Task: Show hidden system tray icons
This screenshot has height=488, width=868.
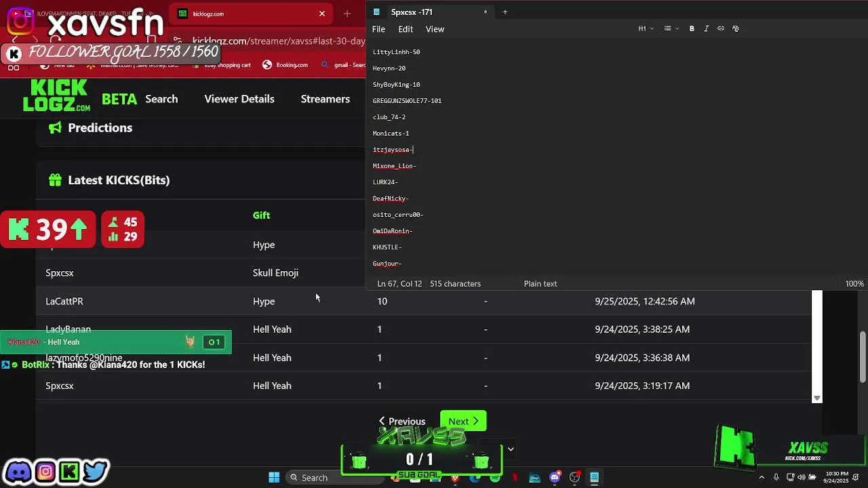Action: (762, 478)
